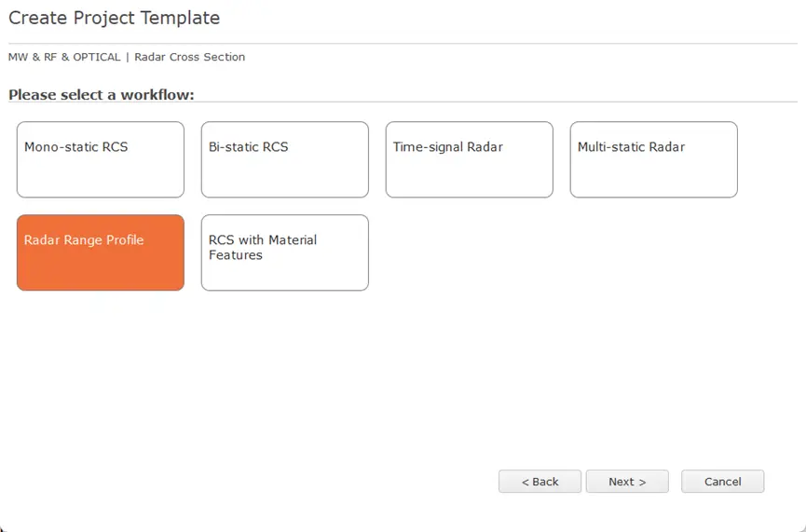Click the Create Project Template title

click(114, 18)
